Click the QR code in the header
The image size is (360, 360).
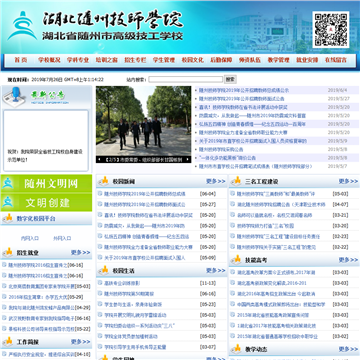[x=331, y=29]
